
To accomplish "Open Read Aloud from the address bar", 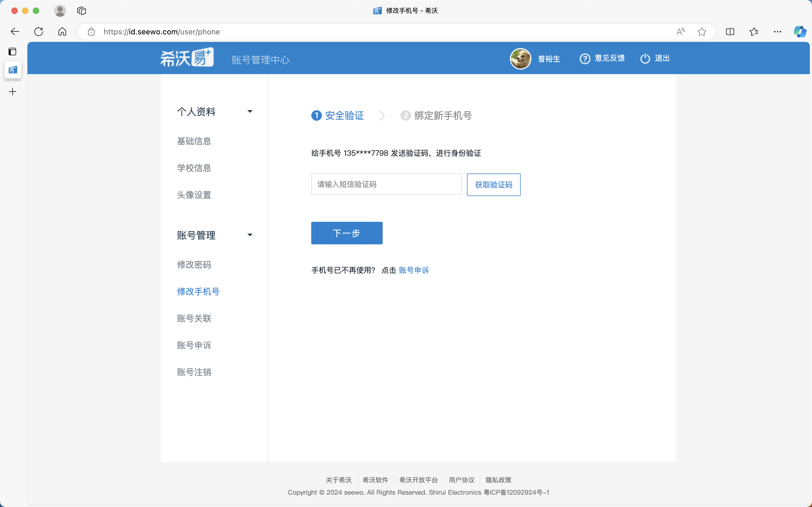I will coord(680,31).
